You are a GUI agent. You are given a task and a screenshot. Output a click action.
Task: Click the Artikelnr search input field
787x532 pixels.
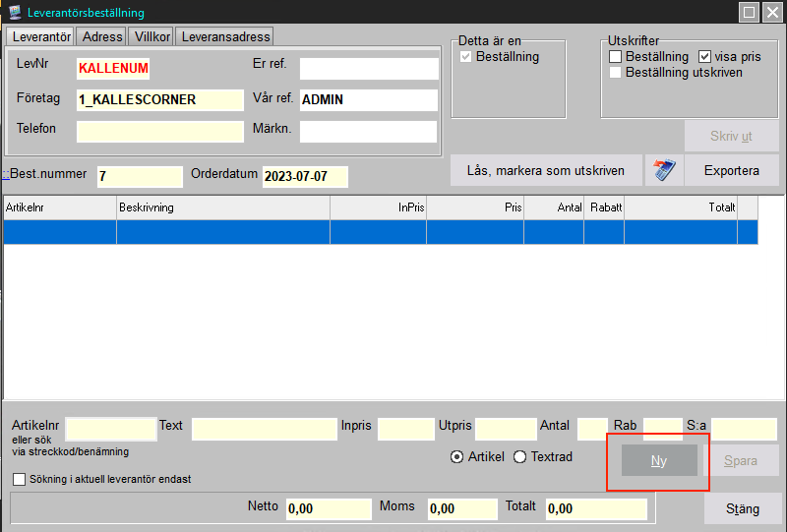[110, 429]
